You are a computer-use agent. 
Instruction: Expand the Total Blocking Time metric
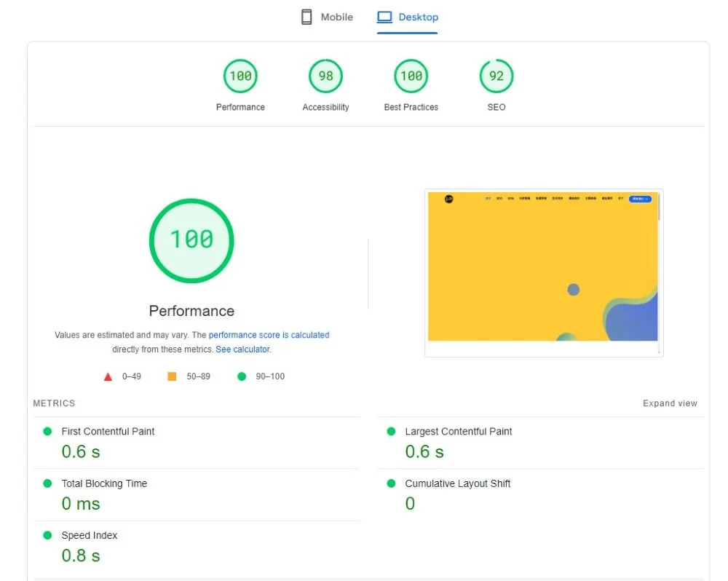[197, 494]
